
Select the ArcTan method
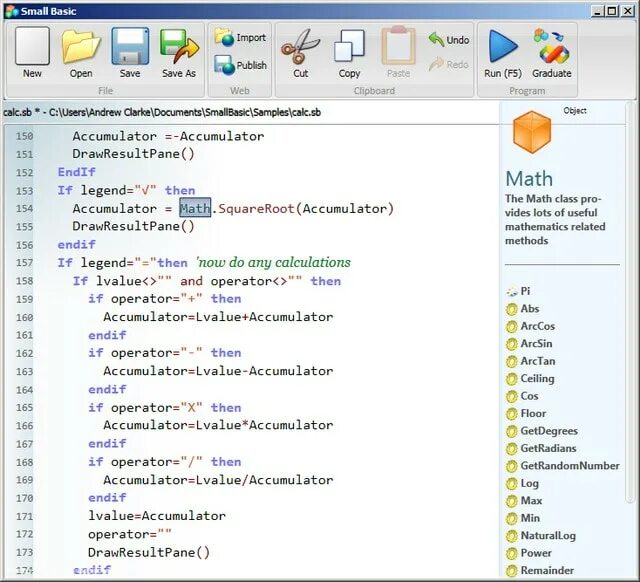pos(530,362)
